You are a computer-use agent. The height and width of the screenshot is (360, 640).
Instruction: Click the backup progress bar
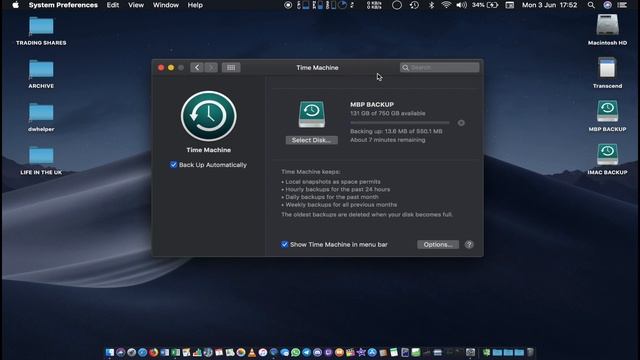point(400,123)
